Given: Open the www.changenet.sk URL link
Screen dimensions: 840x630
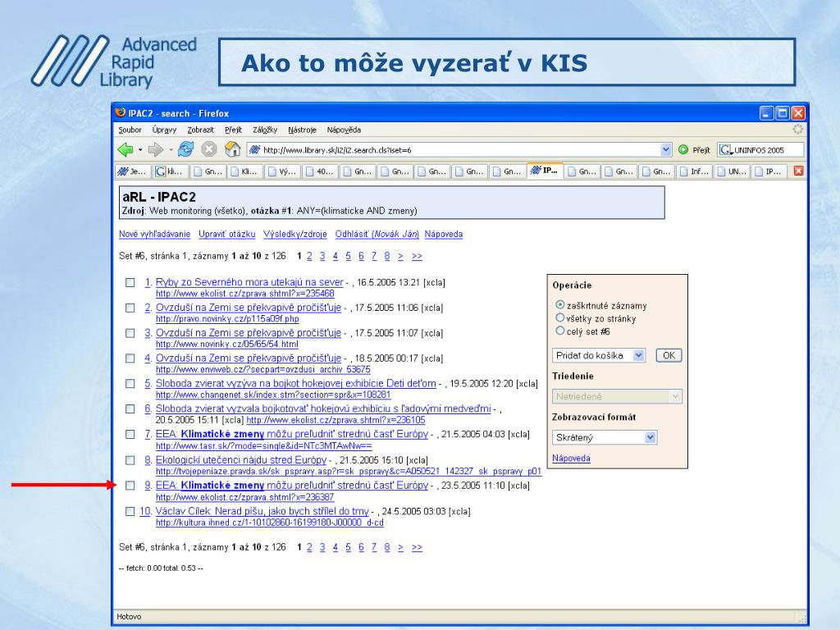Looking at the screenshot, I should coord(273,395).
